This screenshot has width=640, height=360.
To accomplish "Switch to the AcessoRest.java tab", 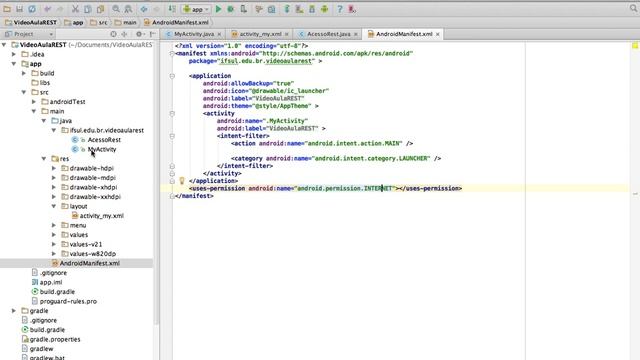I will 329,34.
